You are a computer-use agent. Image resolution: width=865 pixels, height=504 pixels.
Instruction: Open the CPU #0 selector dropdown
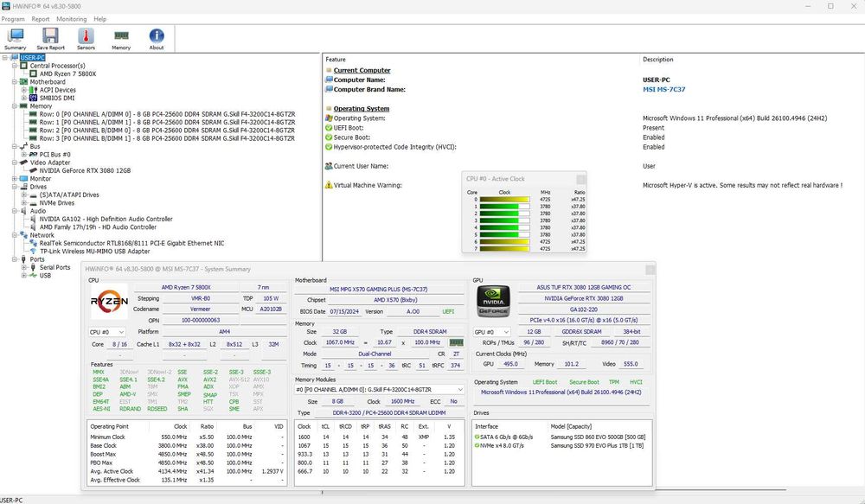tap(106, 332)
